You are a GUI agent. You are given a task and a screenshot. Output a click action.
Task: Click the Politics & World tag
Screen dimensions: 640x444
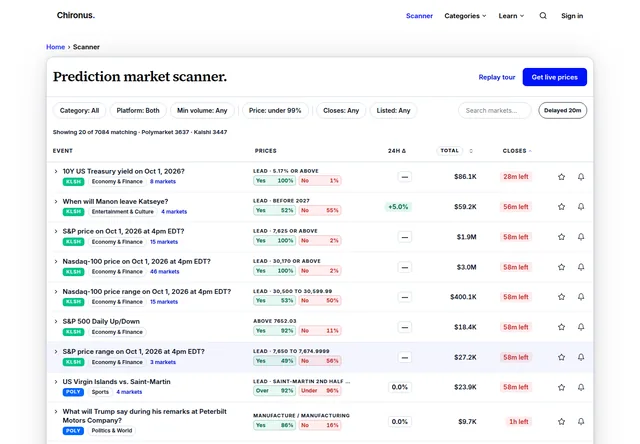click(x=111, y=431)
